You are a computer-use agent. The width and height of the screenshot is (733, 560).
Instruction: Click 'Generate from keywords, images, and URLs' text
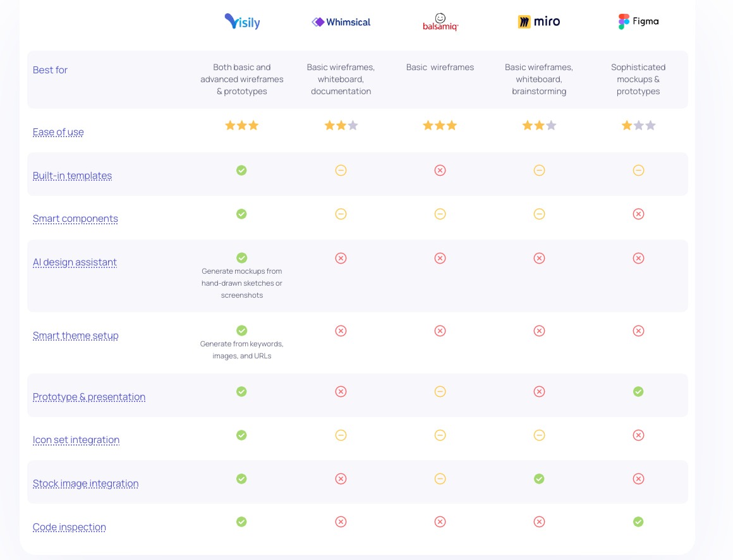pos(241,350)
